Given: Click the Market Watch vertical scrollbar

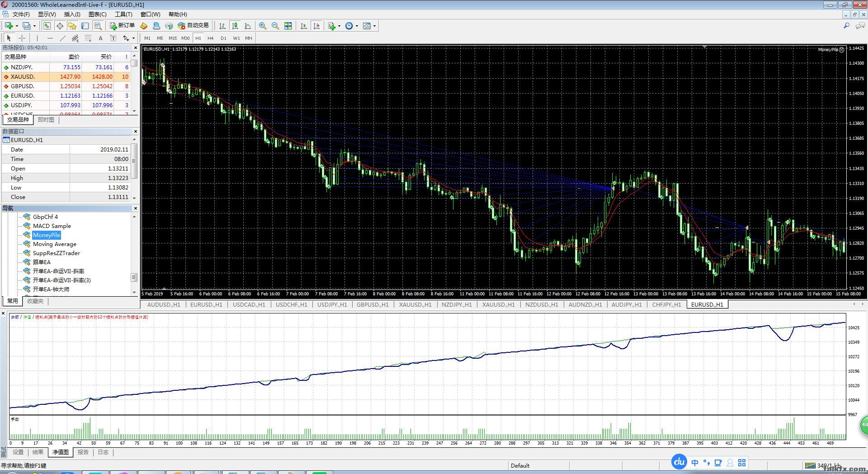Looking at the screenshot, I should 134,84.
